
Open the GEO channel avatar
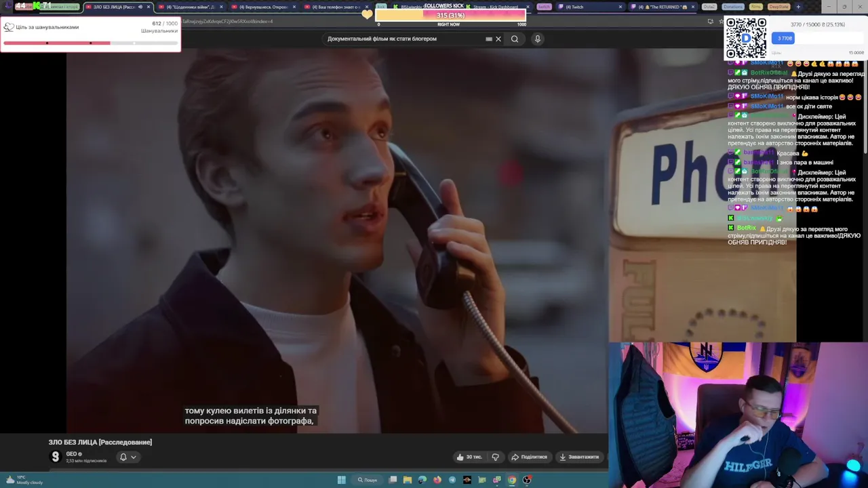pyautogui.click(x=56, y=457)
